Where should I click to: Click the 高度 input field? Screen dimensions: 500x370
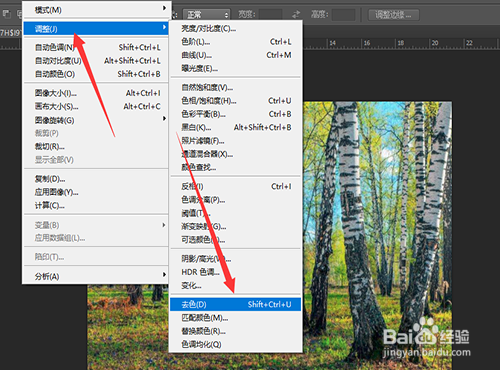tap(344, 15)
